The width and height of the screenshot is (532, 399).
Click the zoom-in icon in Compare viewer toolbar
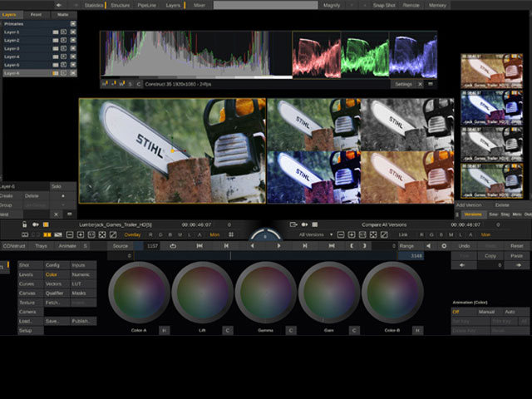352,234
